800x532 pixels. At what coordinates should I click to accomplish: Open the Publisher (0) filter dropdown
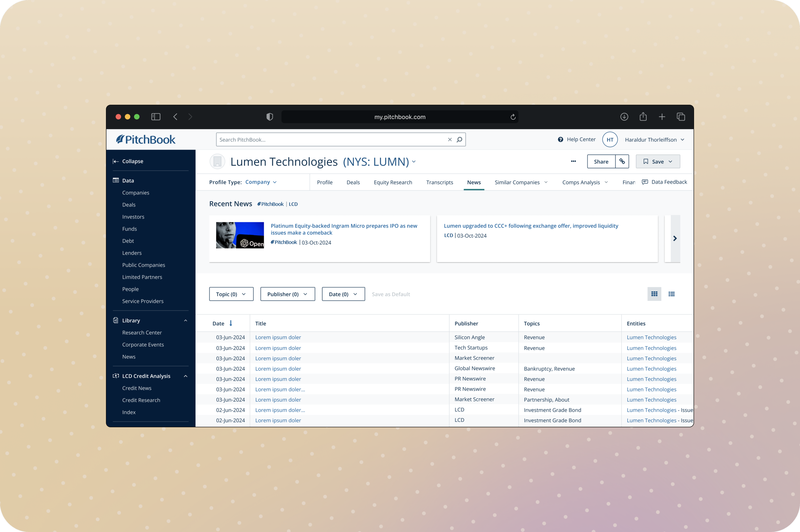pyautogui.click(x=287, y=294)
